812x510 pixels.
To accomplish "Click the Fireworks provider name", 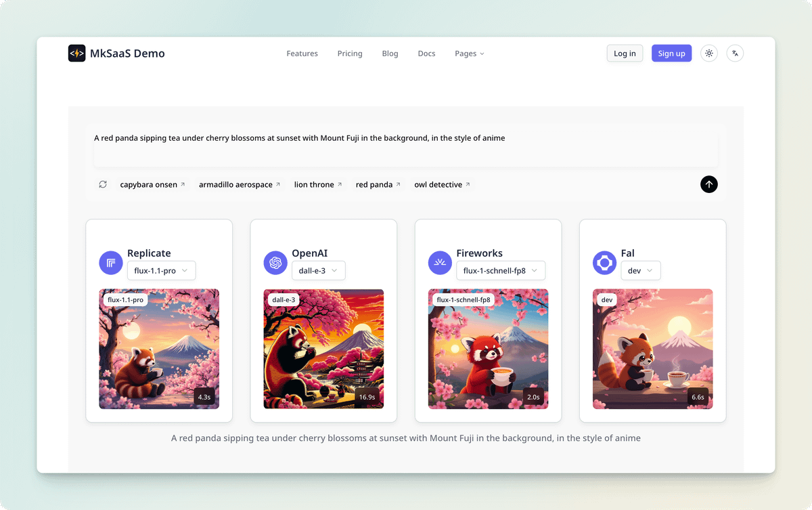I will pyautogui.click(x=480, y=253).
